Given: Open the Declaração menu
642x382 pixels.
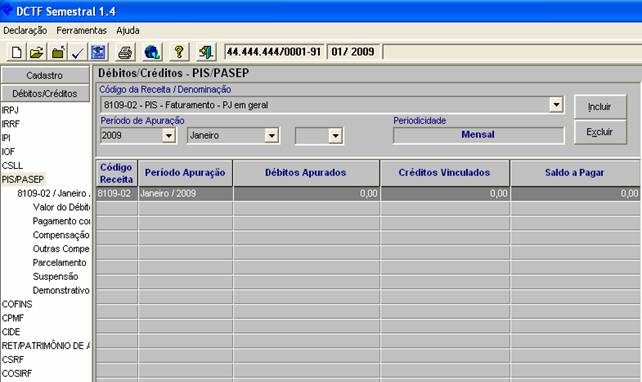Looking at the screenshot, I should [x=25, y=31].
